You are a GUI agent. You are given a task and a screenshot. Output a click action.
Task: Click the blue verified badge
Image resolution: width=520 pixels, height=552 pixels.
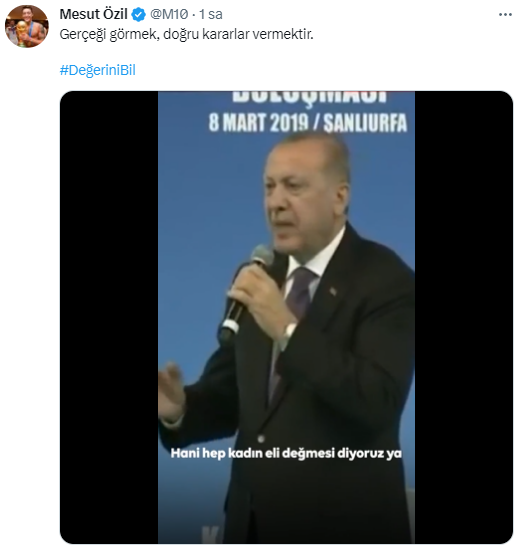click(x=138, y=15)
